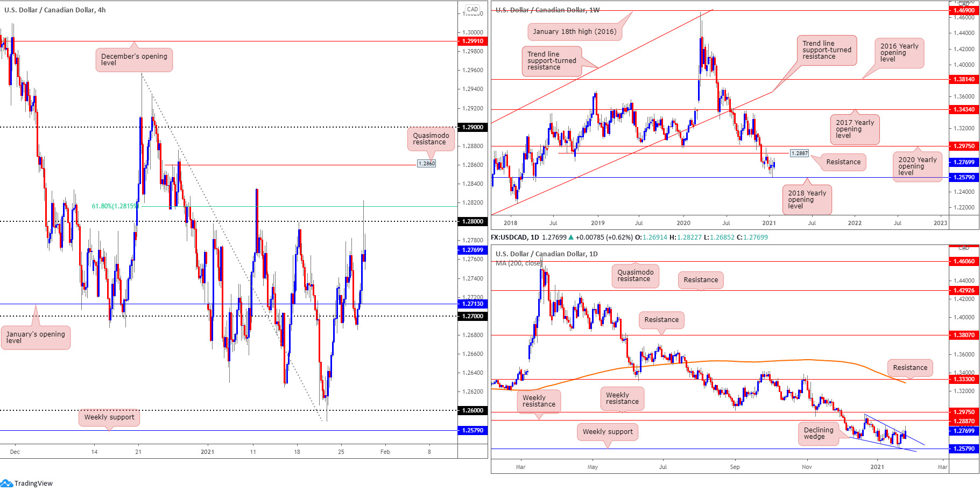Click the Weekly support callout on daily chart

(x=608, y=432)
